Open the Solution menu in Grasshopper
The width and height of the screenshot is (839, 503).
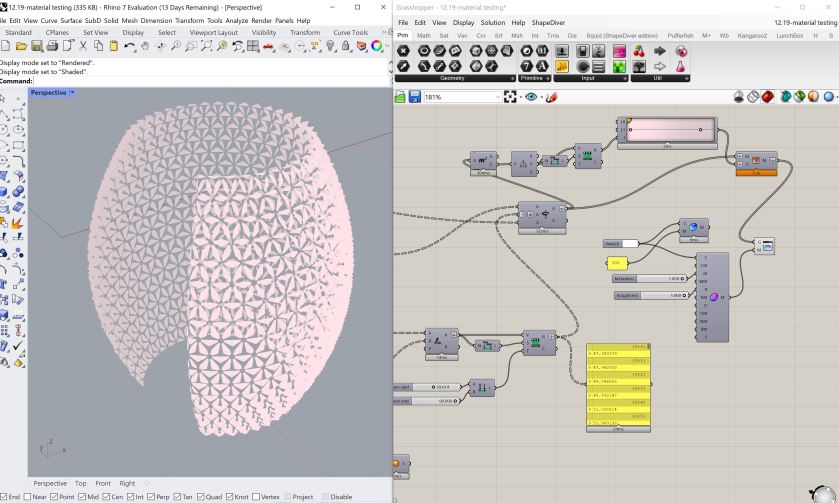[x=492, y=22]
